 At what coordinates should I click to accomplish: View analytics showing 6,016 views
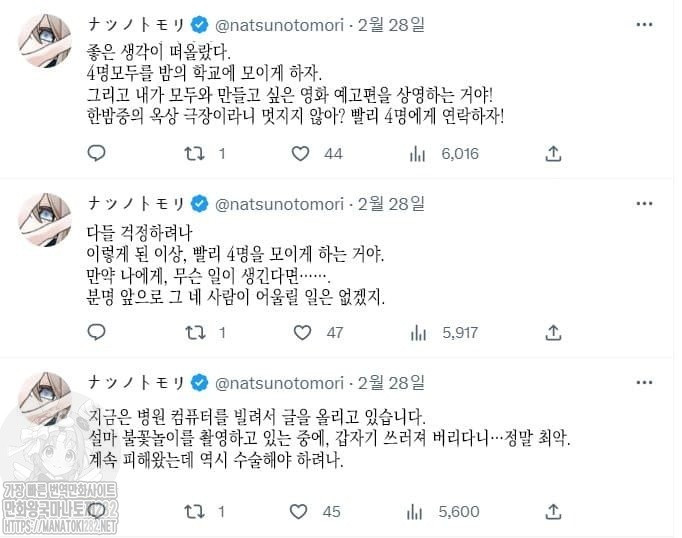pyautogui.click(x=420, y=153)
